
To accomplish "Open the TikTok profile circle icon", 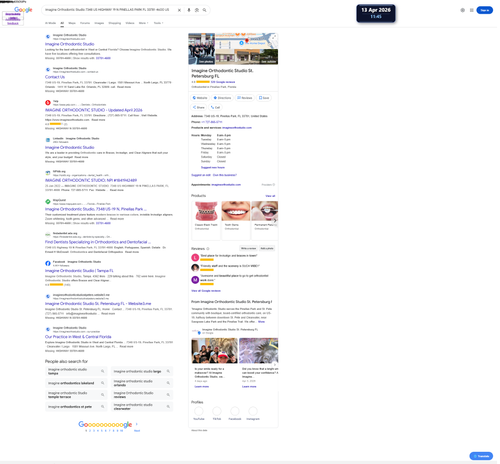I will pos(217,411).
